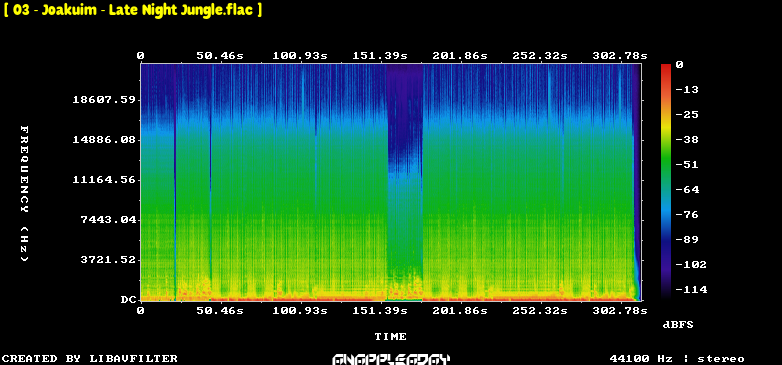Click the 'CREATED BY LIBAVFILTER' text
Screen dimensions: 782x365
90,359
